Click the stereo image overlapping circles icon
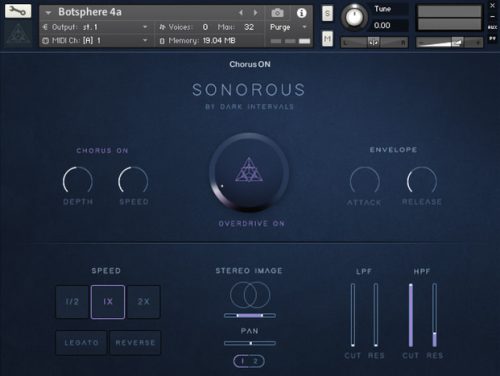This screenshot has height=376, width=500. tap(250, 295)
